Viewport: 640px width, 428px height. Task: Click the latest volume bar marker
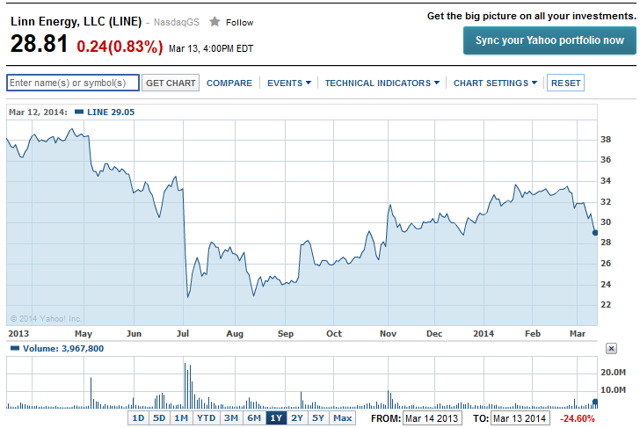pos(595,402)
